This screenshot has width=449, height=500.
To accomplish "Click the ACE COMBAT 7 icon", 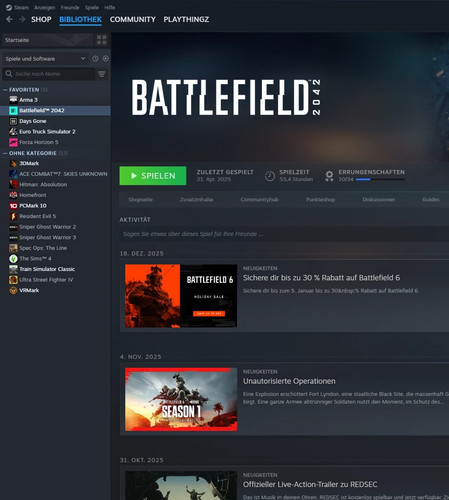I will pyautogui.click(x=13, y=174).
